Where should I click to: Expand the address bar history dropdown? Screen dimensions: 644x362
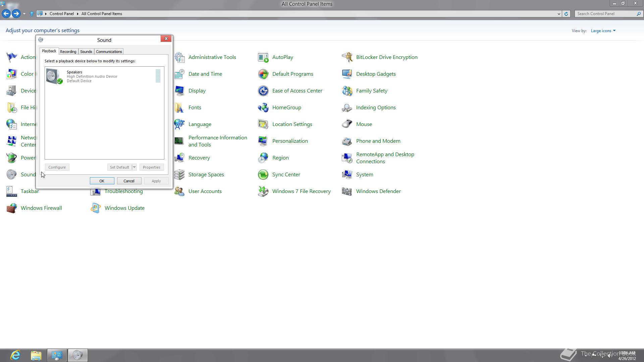(559, 14)
